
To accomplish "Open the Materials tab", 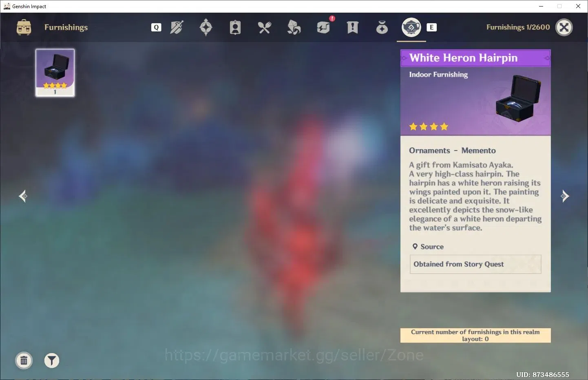I will [x=294, y=27].
